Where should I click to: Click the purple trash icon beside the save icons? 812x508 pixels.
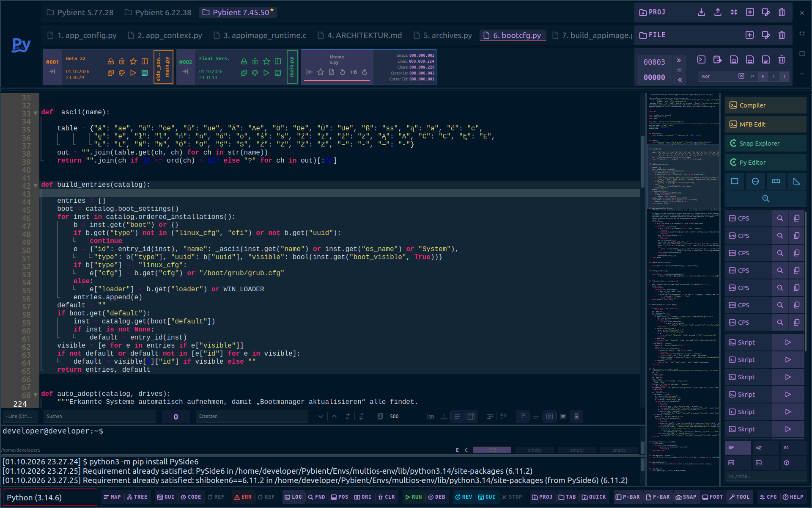tap(782, 60)
